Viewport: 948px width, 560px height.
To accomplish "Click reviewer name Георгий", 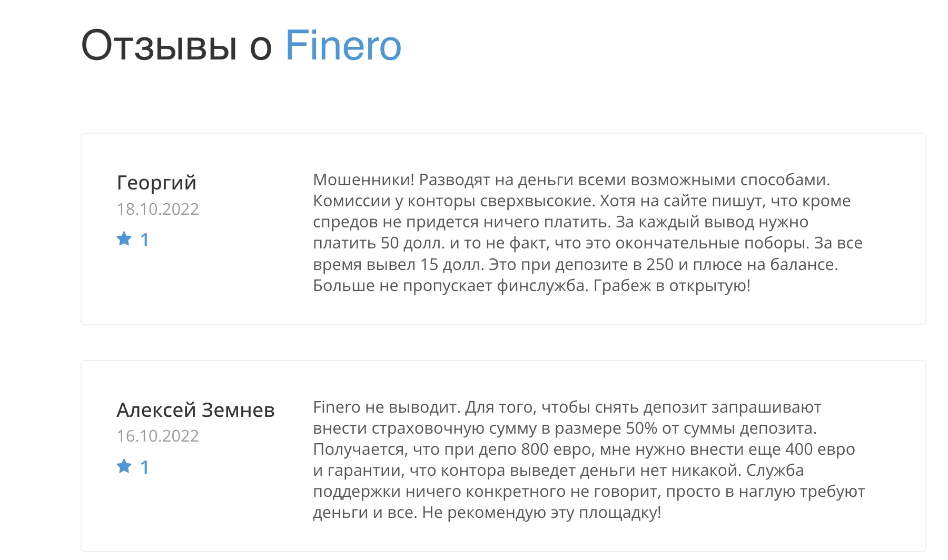I will pos(156,183).
